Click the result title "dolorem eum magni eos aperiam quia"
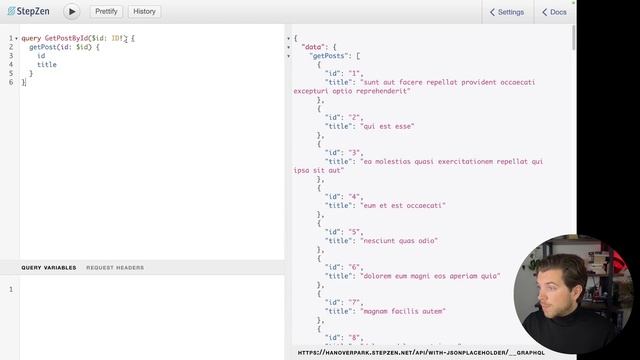Viewport: 640px width, 360px height. coord(430,276)
